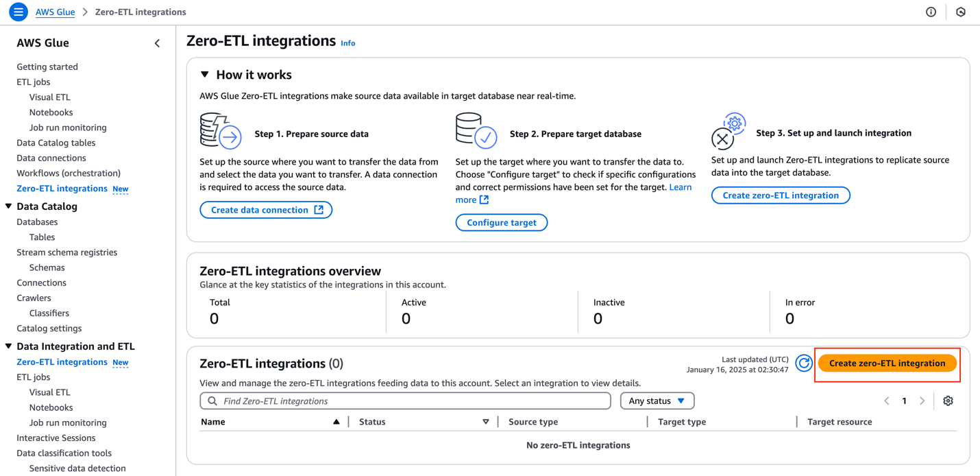Go to previous page of integrations

point(887,401)
